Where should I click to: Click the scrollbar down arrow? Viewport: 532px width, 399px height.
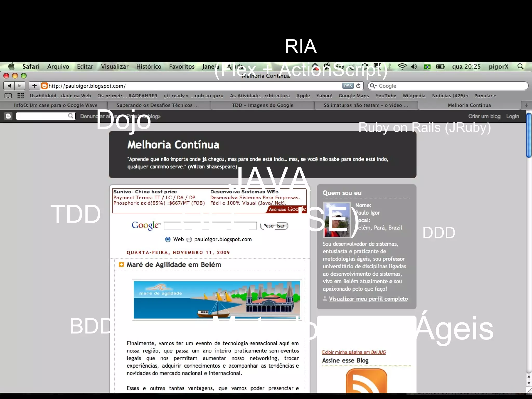[x=529, y=383]
